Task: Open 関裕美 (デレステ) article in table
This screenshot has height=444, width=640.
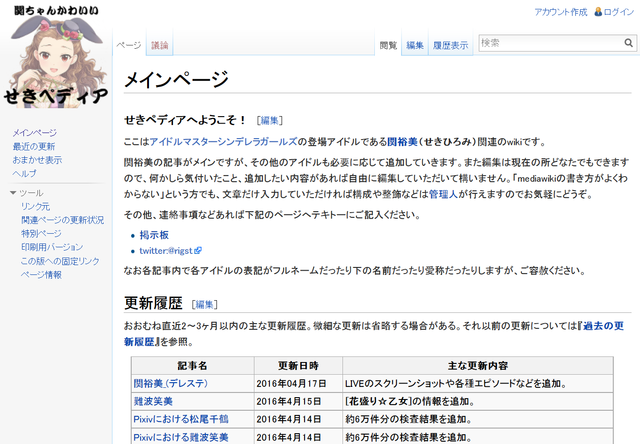Action: click(x=171, y=384)
